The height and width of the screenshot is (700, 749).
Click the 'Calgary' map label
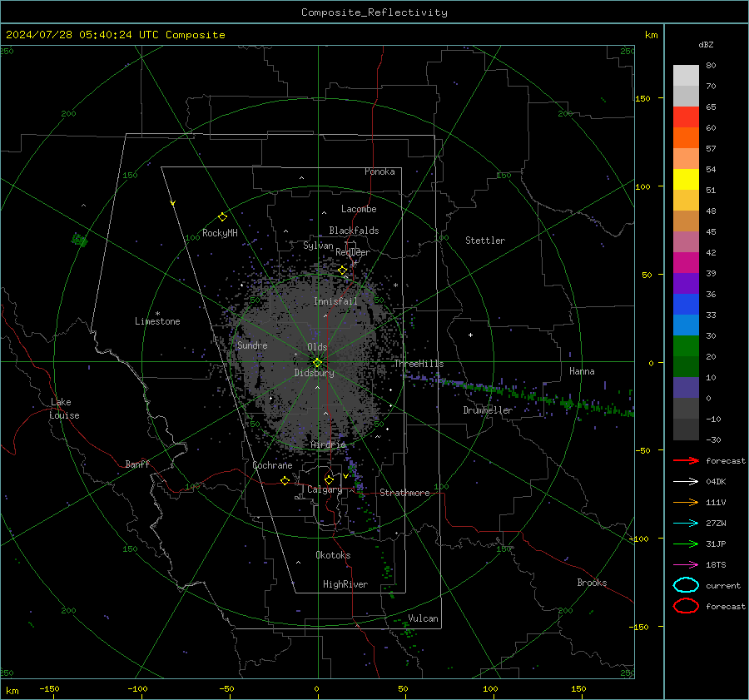(325, 489)
